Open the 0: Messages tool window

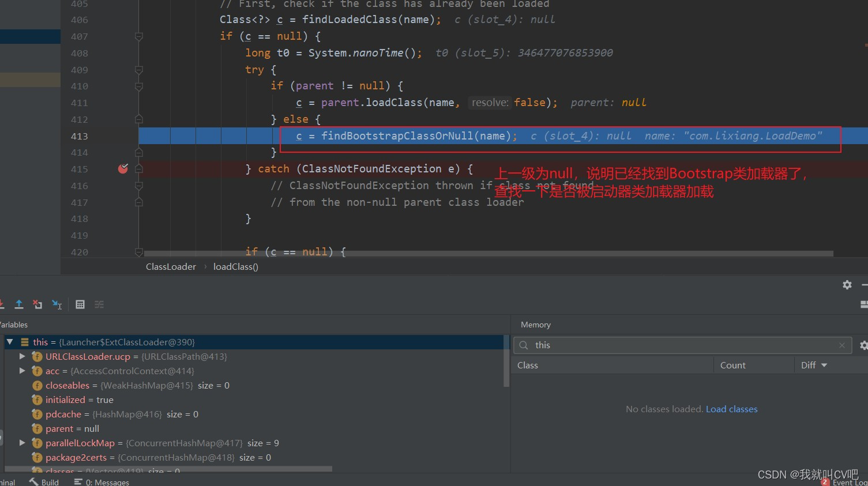pos(102,482)
